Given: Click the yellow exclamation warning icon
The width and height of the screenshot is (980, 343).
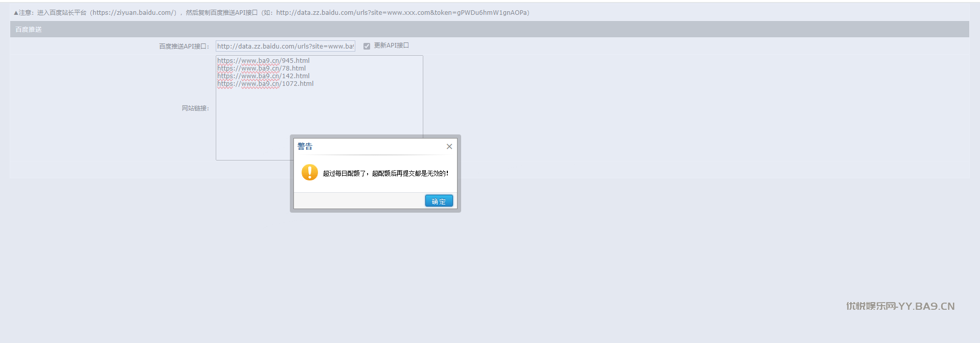Looking at the screenshot, I should point(309,173).
